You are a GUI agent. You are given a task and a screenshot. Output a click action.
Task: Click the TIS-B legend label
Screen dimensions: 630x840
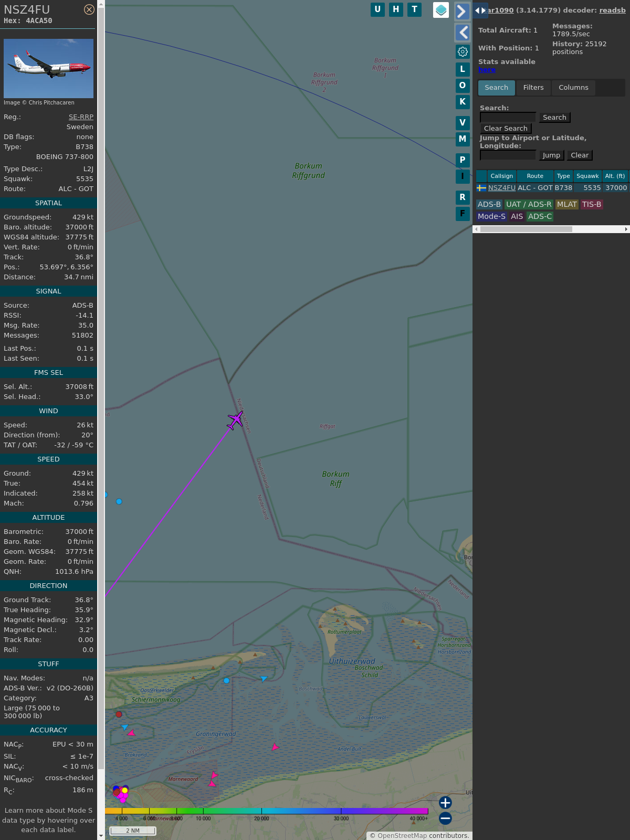pyautogui.click(x=592, y=205)
